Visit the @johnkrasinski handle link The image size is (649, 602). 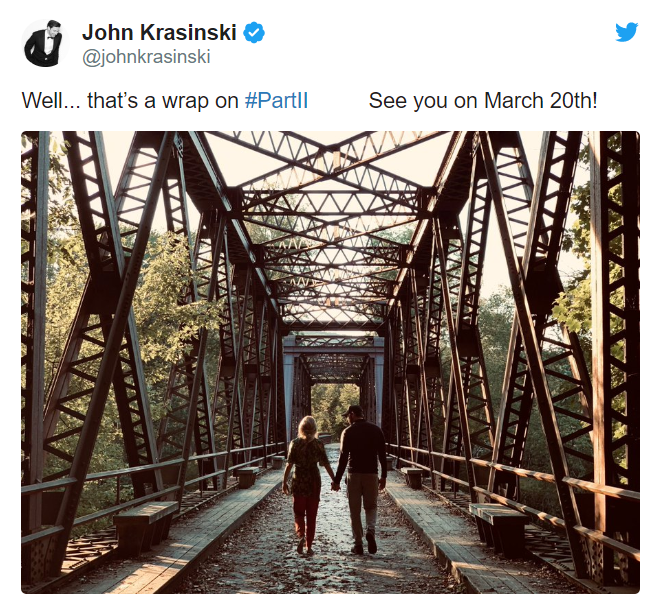[146, 56]
